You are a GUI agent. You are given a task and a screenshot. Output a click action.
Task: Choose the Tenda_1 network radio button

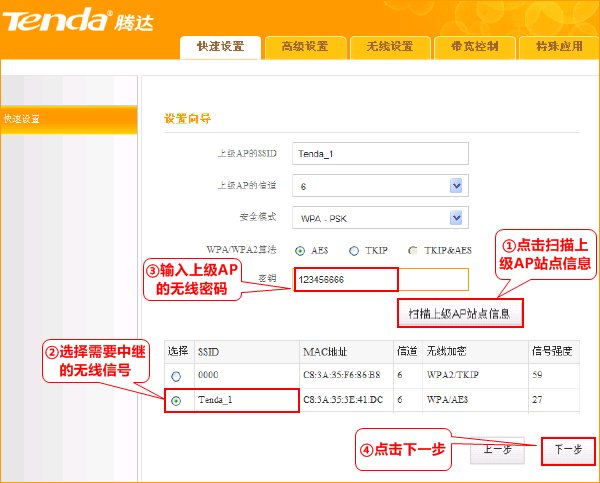point(176,400)
